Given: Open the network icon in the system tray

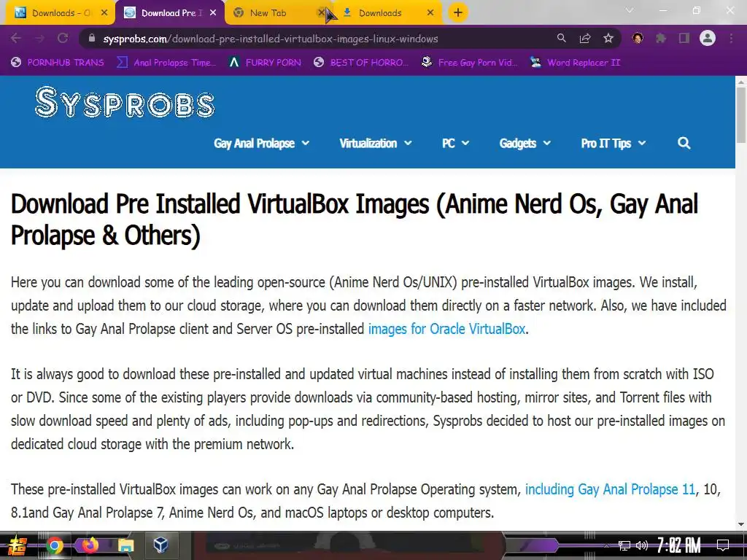Looking at the screenshot, I should coord(624,545).
